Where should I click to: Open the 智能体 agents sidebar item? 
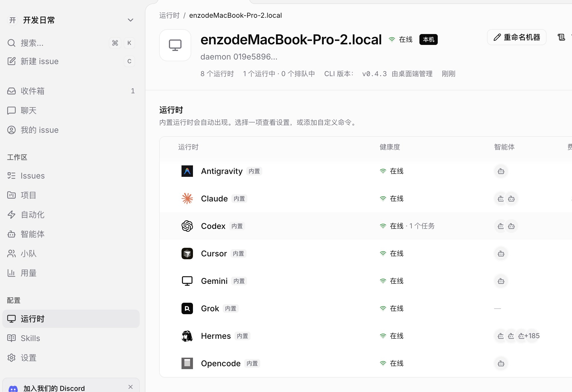click(x=71, y=234)
